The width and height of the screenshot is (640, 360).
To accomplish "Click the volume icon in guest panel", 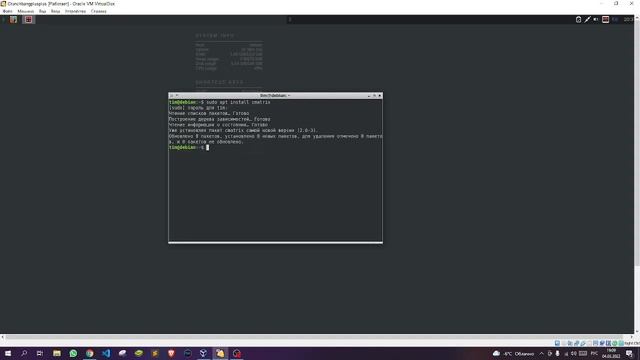I will 596,19.
